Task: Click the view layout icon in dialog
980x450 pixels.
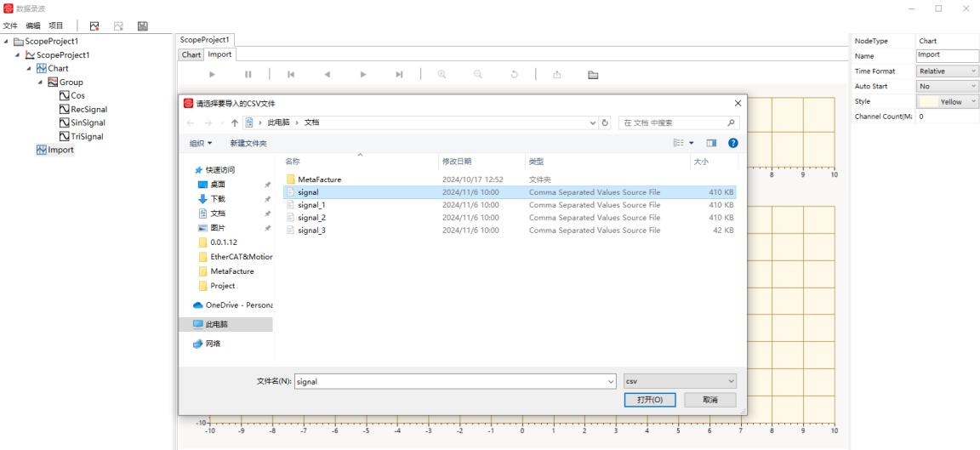Action: [x=679, y=143]
